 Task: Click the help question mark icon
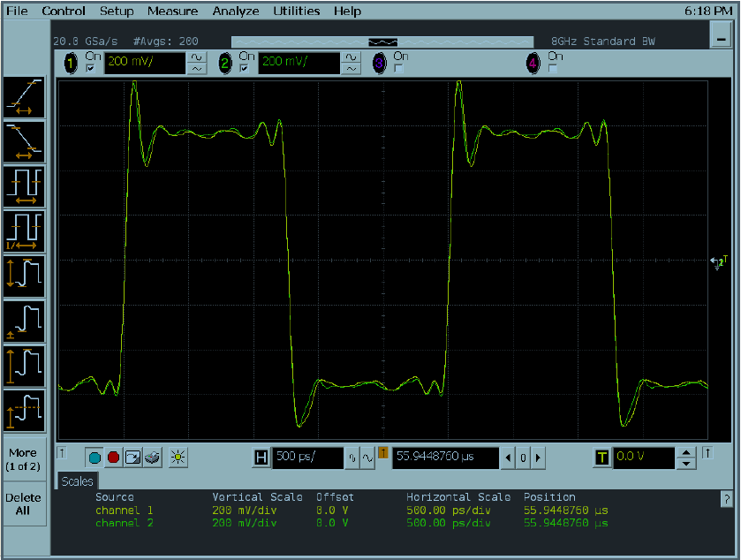(727, 499)
